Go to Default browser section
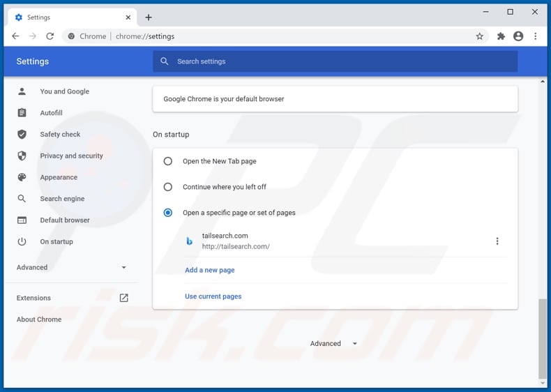The height and width of the screenshot is (392, 551). (x=65, y=220)
